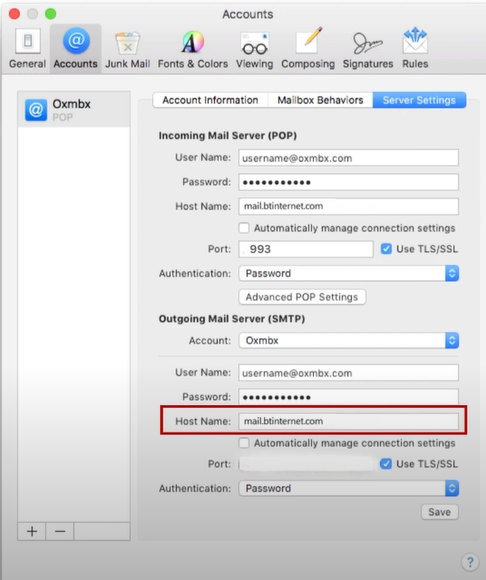Open Composing preferences pencil icon

point(308,48)
